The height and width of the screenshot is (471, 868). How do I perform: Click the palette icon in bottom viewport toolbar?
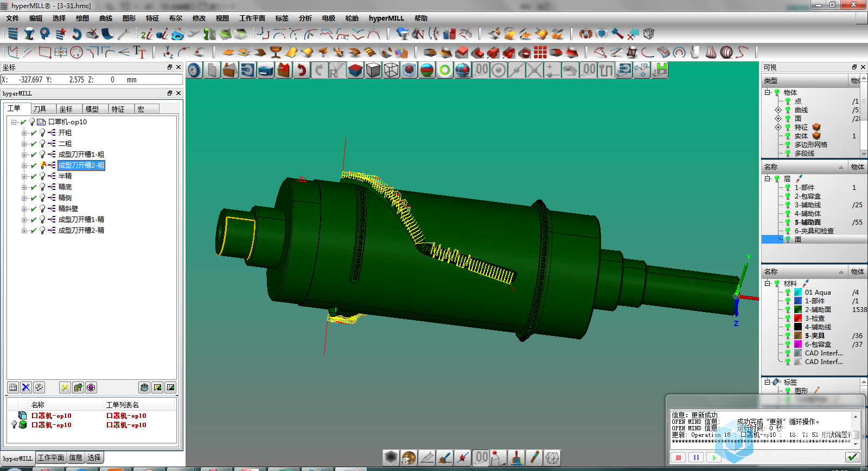coord(409,457)
